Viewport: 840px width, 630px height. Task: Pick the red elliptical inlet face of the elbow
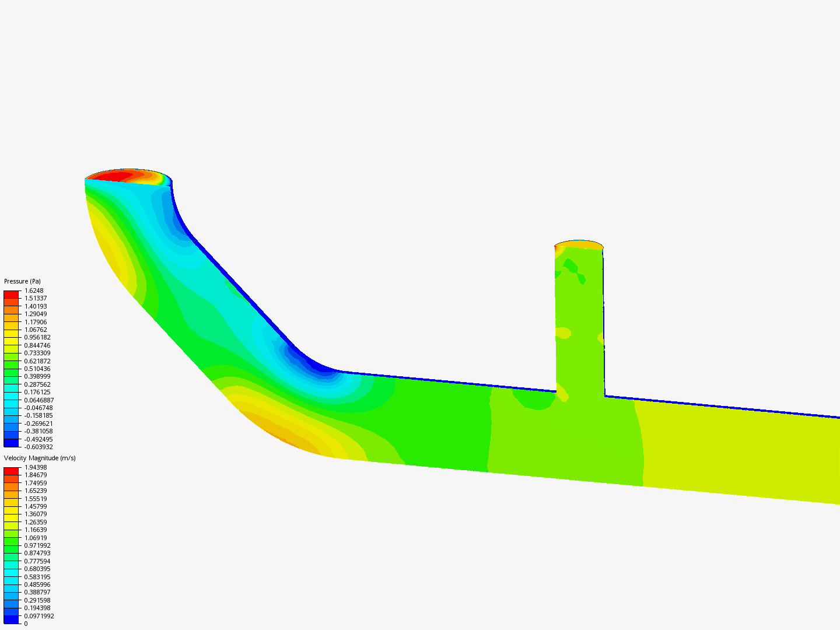pyautogui.click(x=128, y=177)
